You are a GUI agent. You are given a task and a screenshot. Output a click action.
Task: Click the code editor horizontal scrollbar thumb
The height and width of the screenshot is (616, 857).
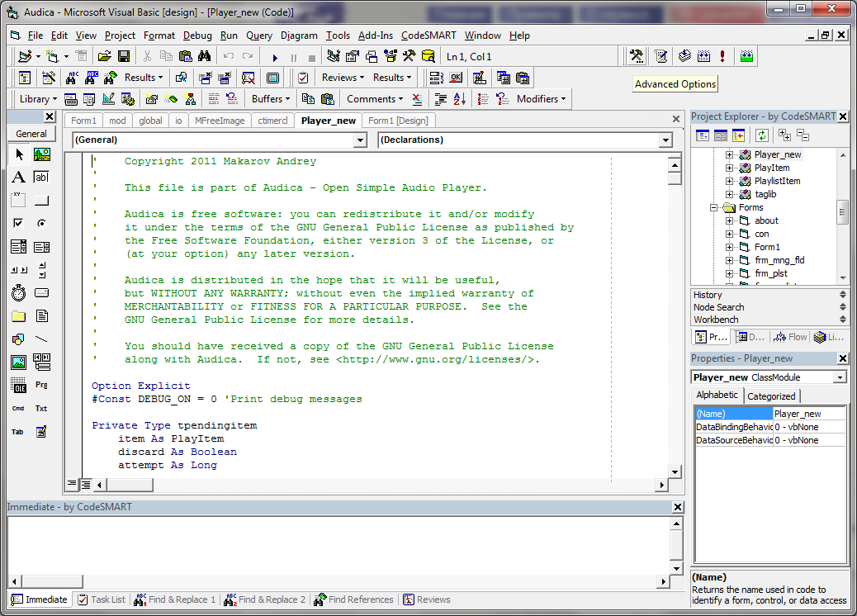coord(130,485)
